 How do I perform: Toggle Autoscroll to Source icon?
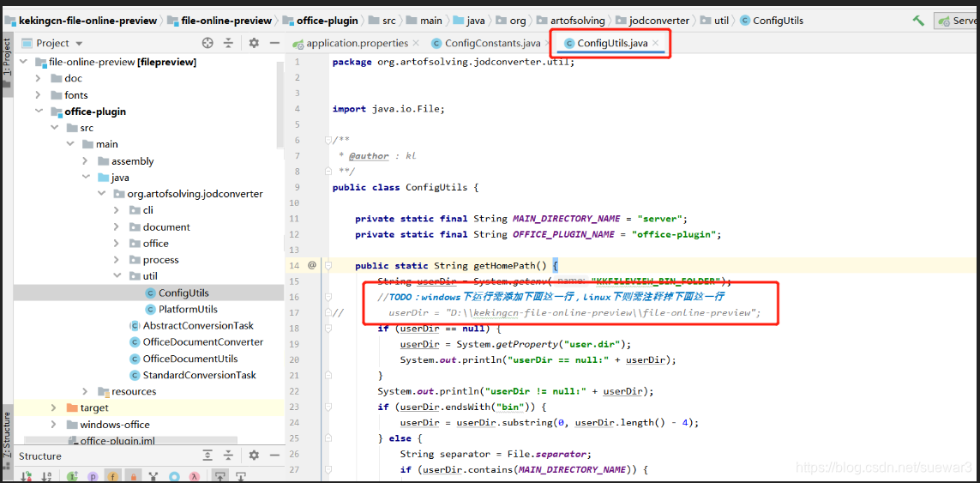220,476
